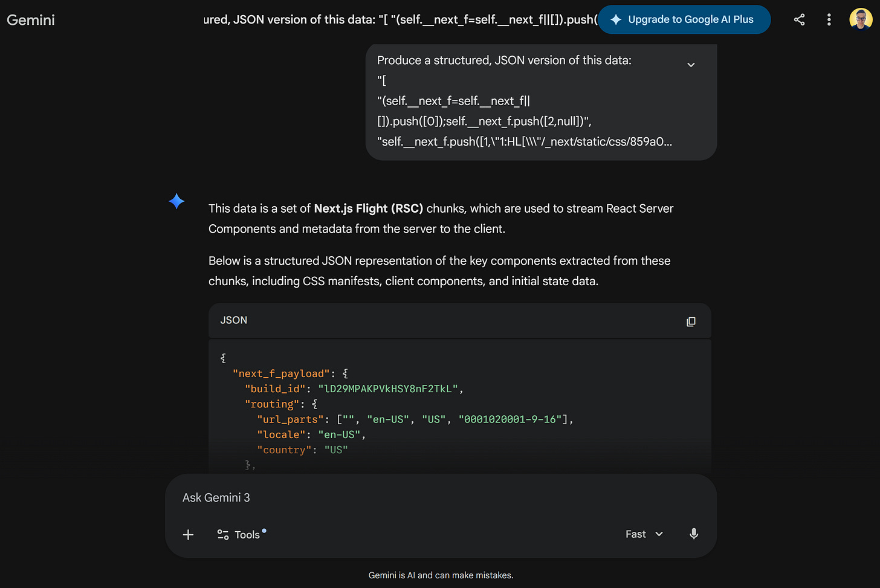Click "Upgrade to Google AI Plus"
Viewport: 880px width, 588px height.
(684, 19)
